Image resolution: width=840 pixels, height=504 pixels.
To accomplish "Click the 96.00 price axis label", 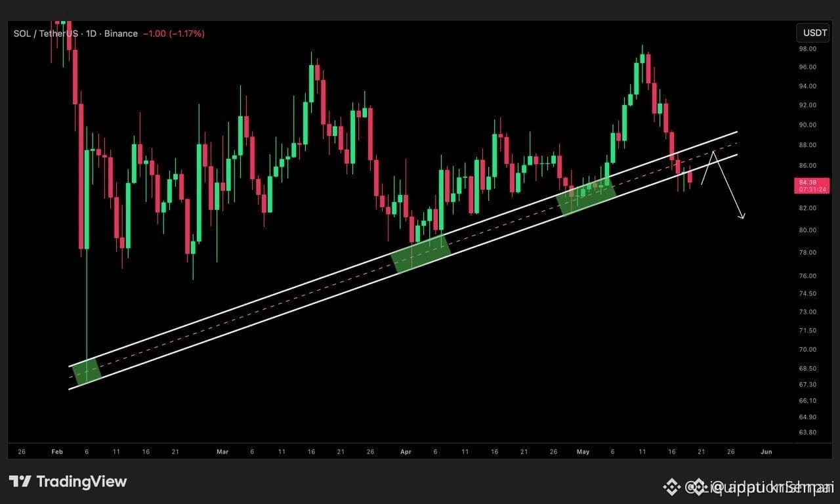I will coord(807,67).
